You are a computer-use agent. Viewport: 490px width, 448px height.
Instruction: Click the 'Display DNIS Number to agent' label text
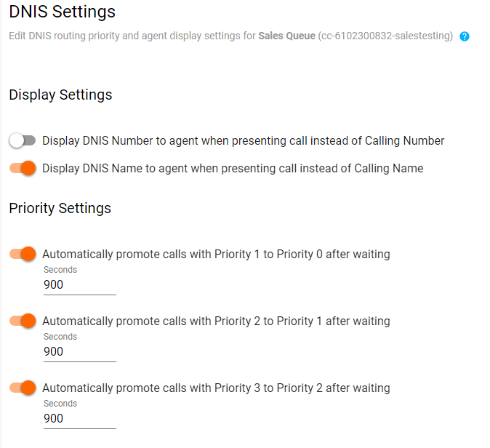[x=243, y=140]
